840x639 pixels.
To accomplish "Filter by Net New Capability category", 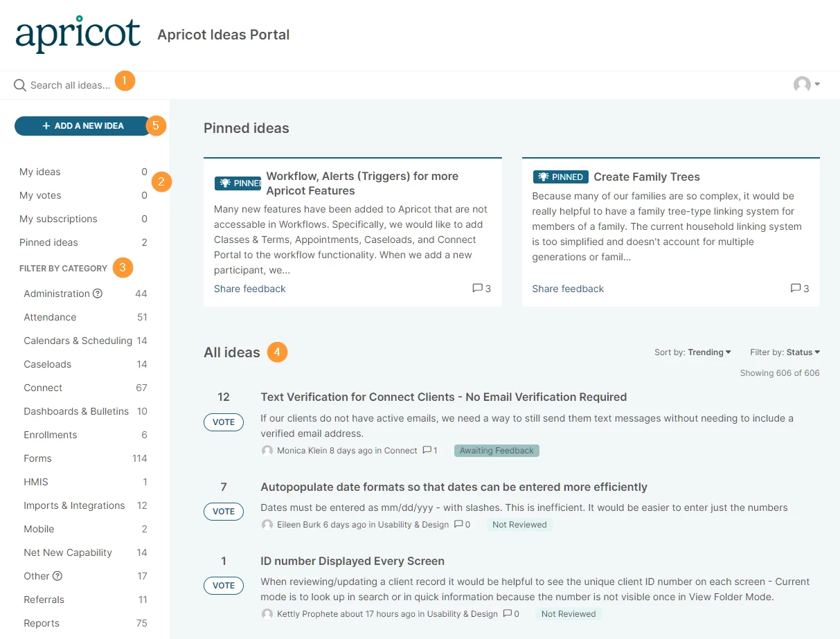I will [85, 552].
